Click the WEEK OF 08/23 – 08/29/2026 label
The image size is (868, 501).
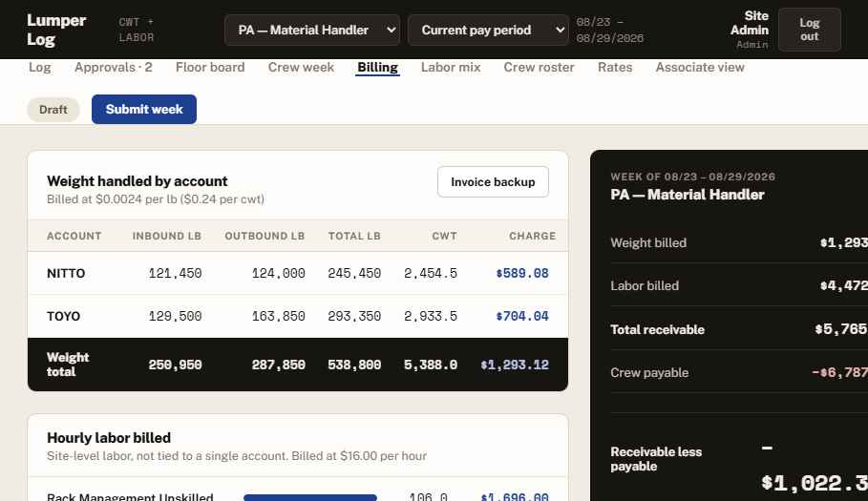692,177
